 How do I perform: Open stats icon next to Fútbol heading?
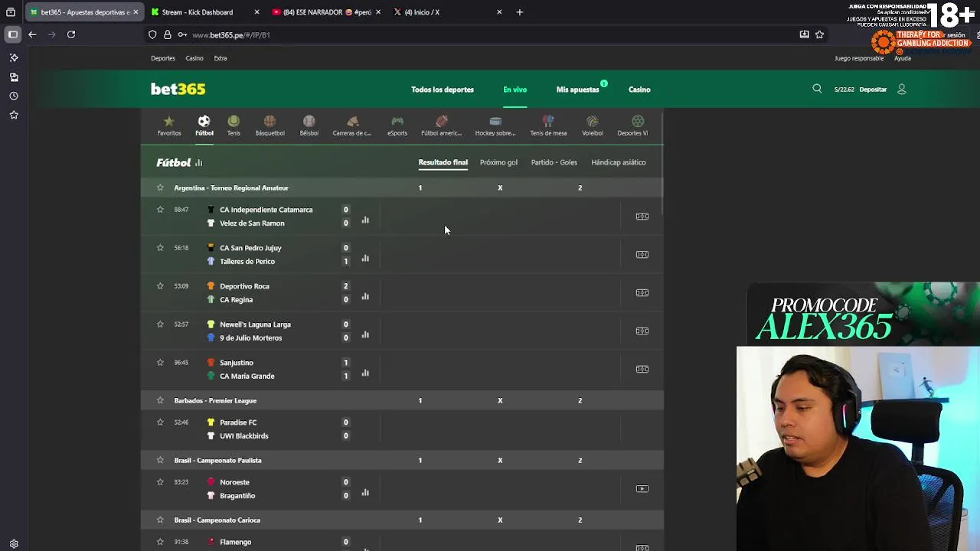click(198, 163)
